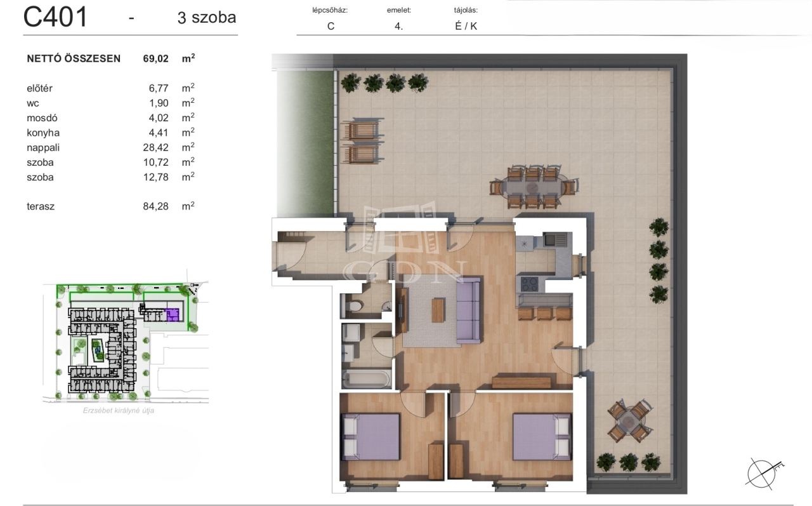Viewport: 812px width, 506px height.
Task: Select the bed in the left bedroom
Action: coord(370,436)
